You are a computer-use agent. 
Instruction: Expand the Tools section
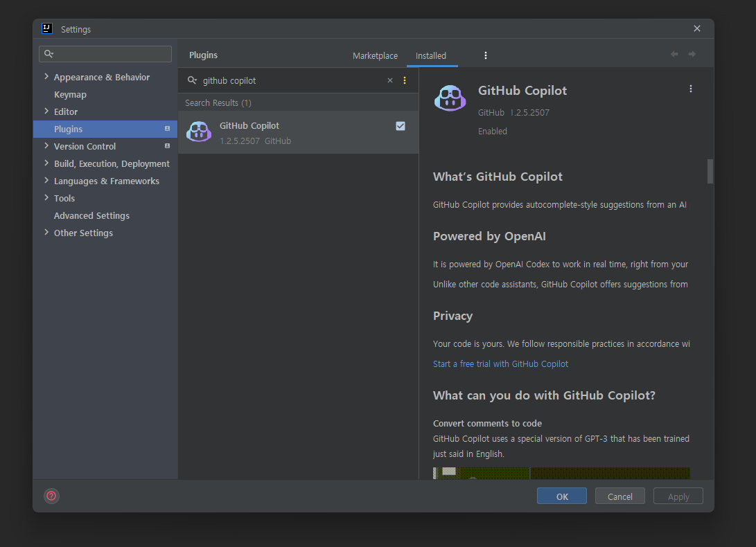(46, 198)
